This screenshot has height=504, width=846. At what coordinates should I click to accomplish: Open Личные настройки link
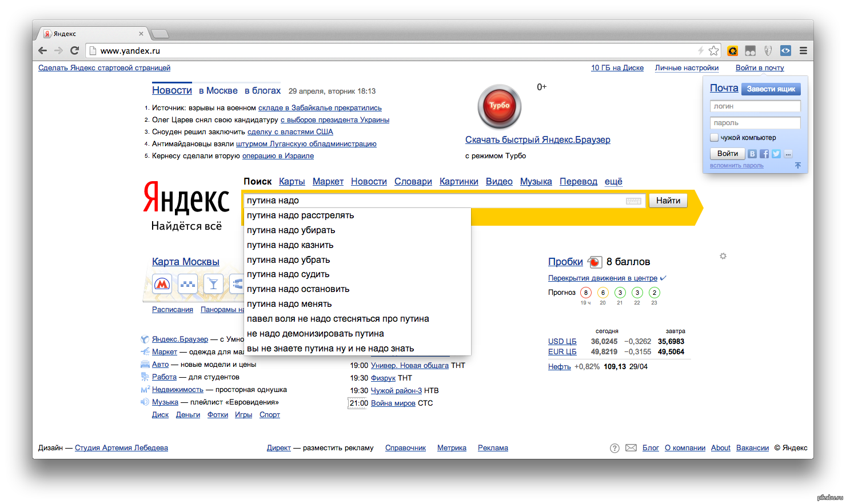687,67
